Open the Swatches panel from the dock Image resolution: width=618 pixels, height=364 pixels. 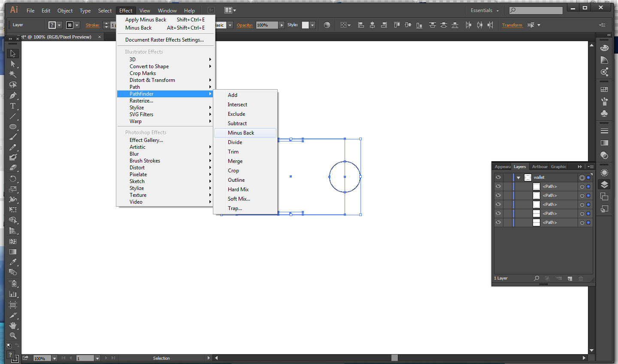click(x=604, y=90)
